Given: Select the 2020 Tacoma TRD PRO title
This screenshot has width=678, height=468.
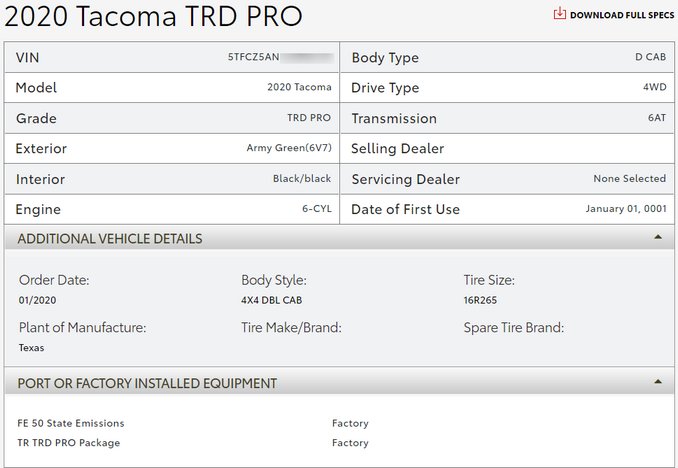Looking at the screenshot, I should [153, 16].
